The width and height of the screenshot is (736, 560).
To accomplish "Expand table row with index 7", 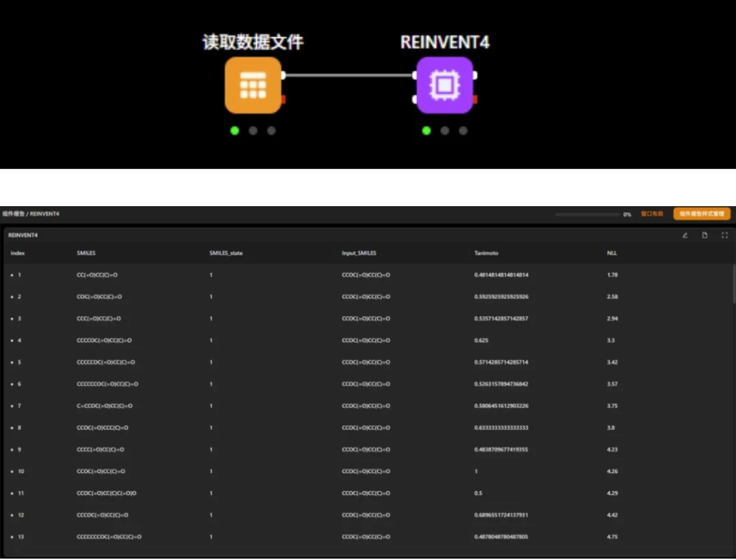I will point(12,406).
